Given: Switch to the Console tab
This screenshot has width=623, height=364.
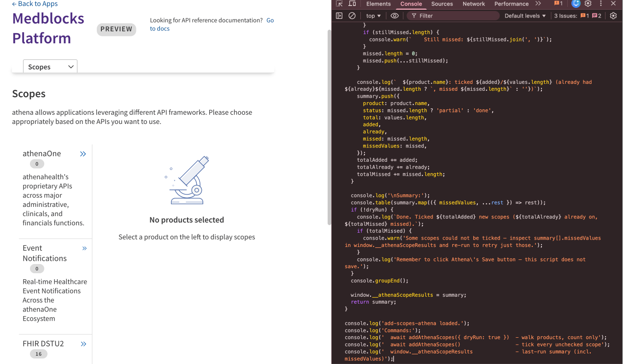Looking at the screenshot, I should click(x=411, y=4).
